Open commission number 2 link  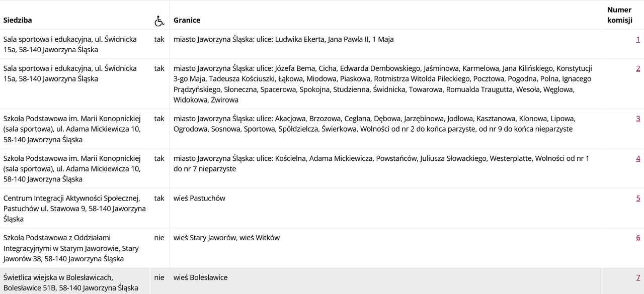pos(638,68)
